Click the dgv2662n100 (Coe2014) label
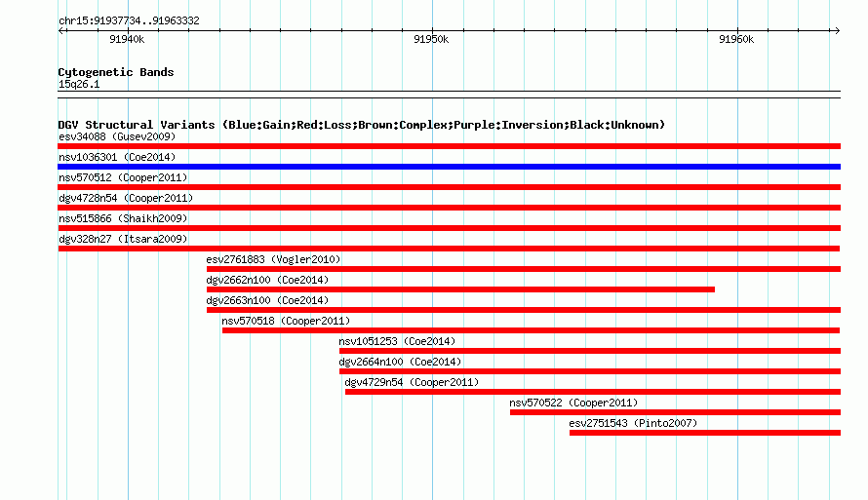The width and height of the screenshot is (868, 500). point(267,280)
